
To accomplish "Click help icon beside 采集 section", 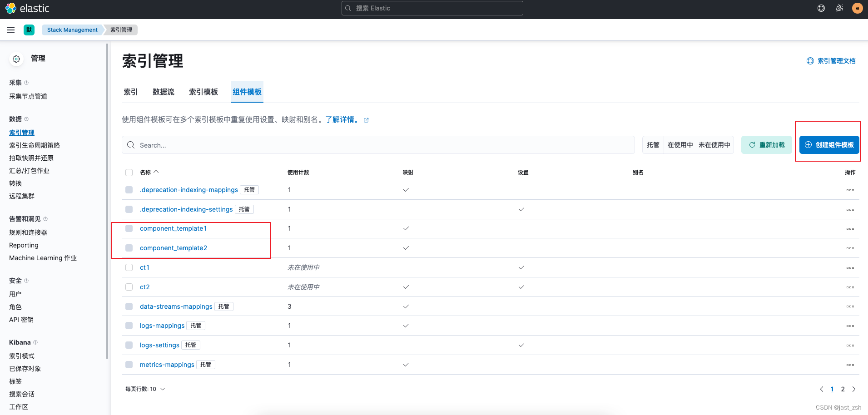I will click(x=26, y=83).
